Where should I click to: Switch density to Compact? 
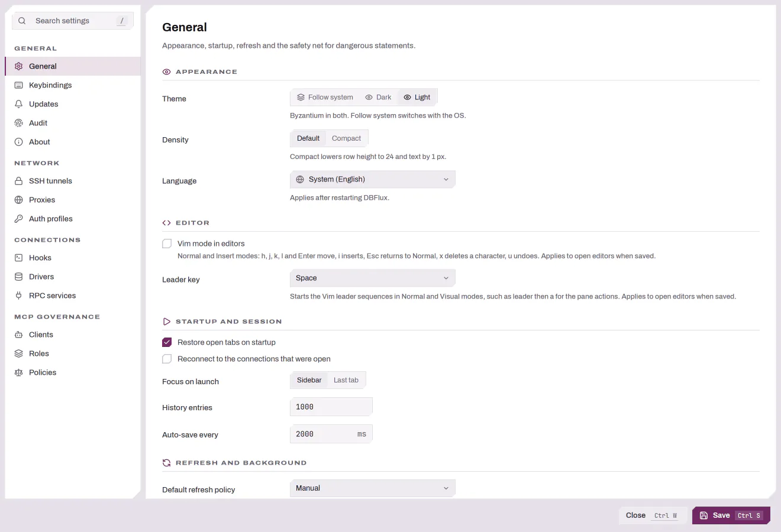[346, 138]
